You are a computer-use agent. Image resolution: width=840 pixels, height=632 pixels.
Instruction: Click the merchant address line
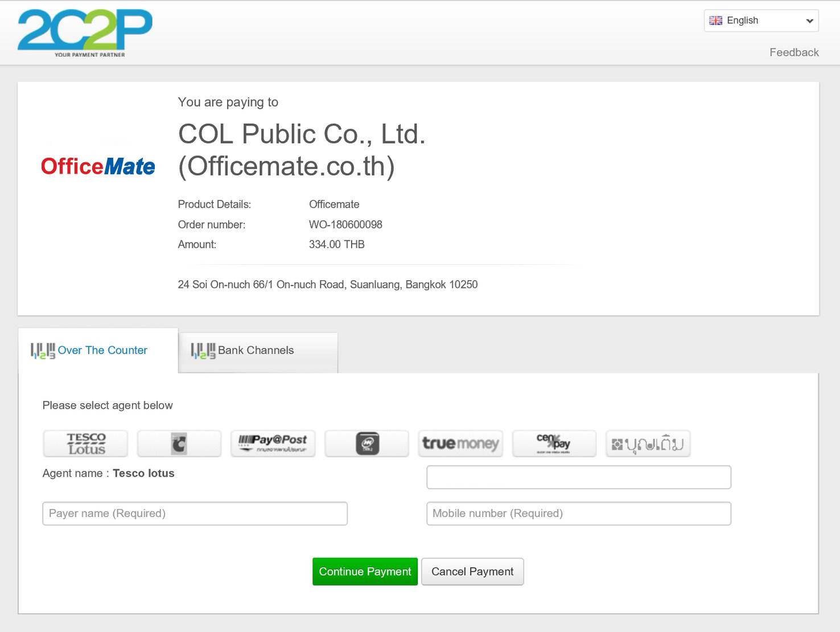coord(328,285)
